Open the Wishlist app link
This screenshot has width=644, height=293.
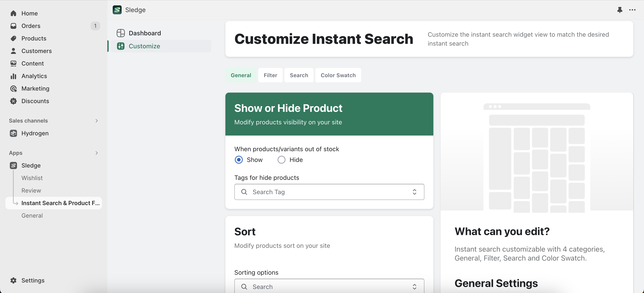point(32,178)
